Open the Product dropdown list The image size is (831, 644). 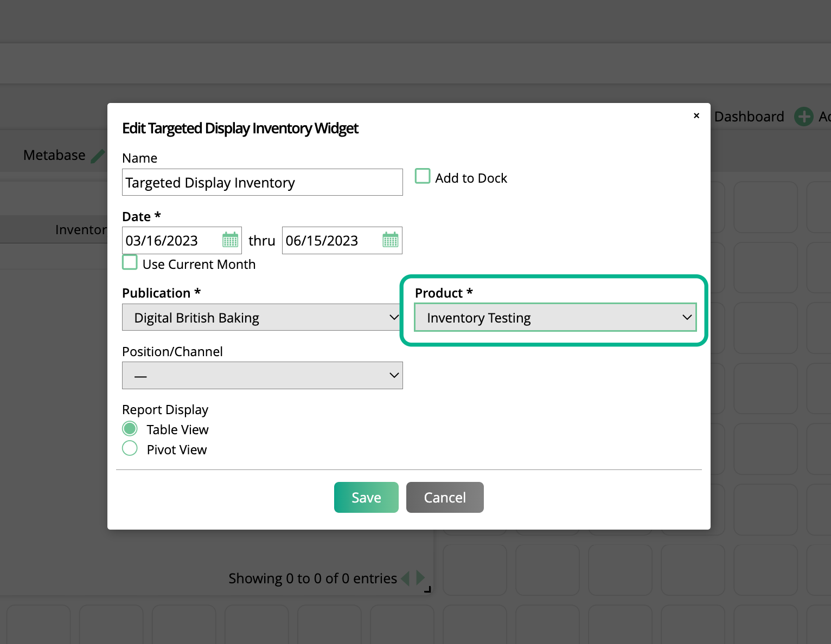555,317
